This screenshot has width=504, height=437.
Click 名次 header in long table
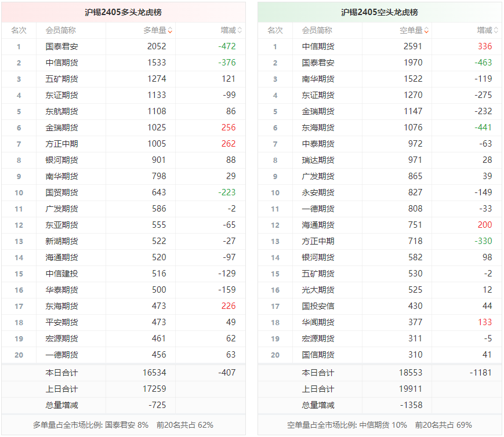pyautogui.click(x=19, y=31)
